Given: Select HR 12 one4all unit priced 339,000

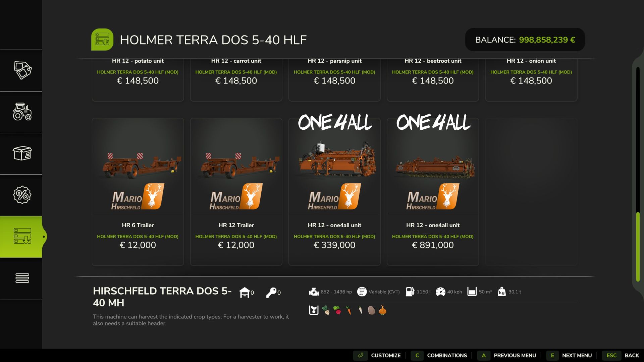Looking at the screenshot, I should pyautogui.click(x=334, y=192).
